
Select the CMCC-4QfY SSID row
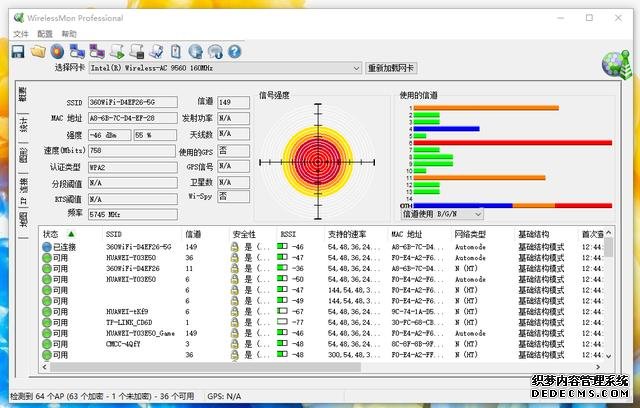click(123, 344)
